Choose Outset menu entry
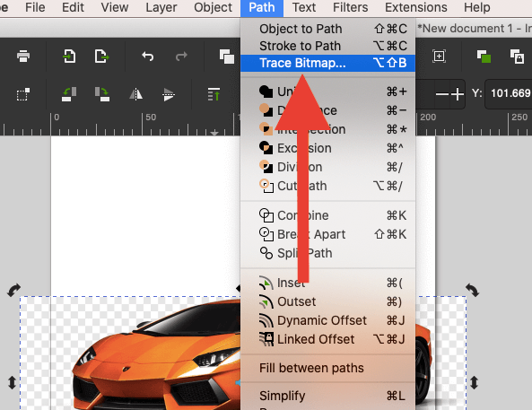Screen dimensions: 532x410 pyautogui.click(x=327, y=301)
